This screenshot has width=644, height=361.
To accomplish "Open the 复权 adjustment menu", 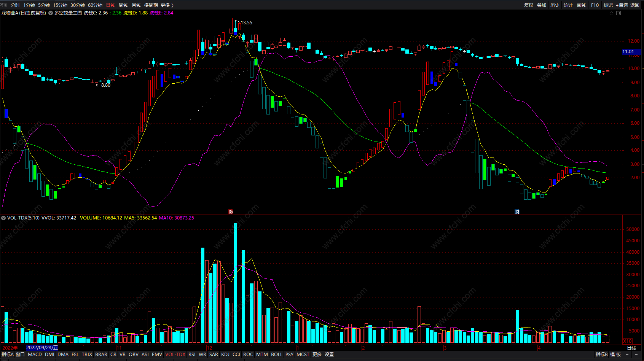I will point(529,5).
